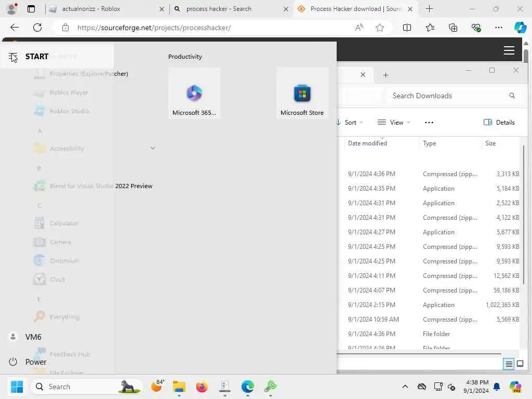Open Edge collections

point(453,28)
